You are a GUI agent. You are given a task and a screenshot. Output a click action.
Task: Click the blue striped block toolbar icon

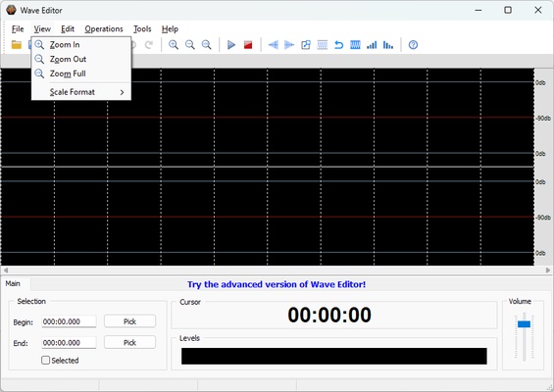(355, 45)
